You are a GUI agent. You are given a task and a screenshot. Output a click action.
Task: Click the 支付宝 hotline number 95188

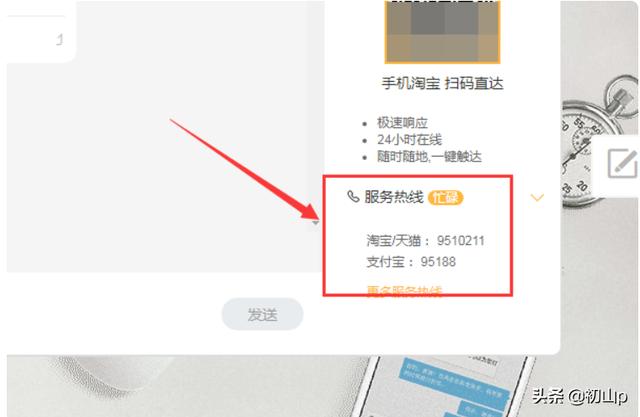coord(438,262)
